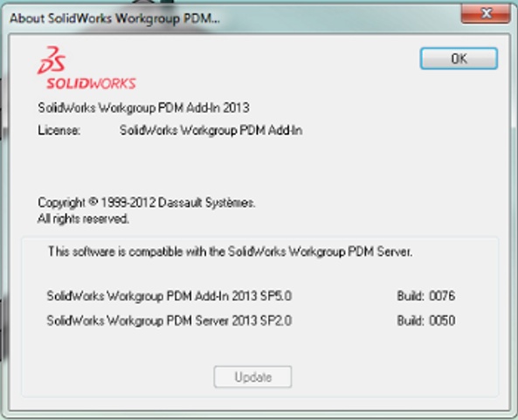The width and height of the screenshot is (518, 420).
Task: Select the PDM Server 2013 SP2.0 version line
Action: 169,320
